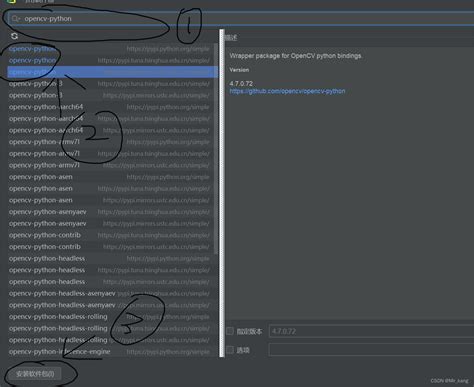Select opencv-python-headless from ustc mirror

pyautogui.click(x=112, y=282)
